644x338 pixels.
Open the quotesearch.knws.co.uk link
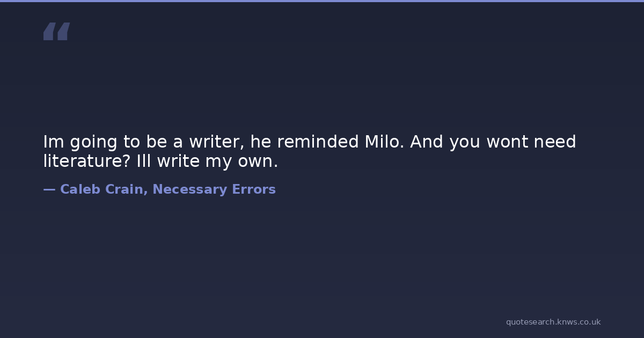pos(553,322)
